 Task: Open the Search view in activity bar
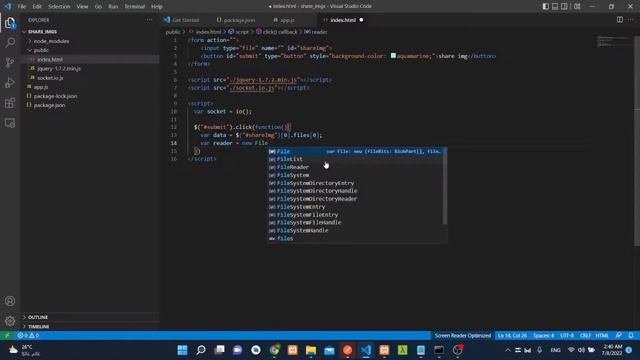10,42
